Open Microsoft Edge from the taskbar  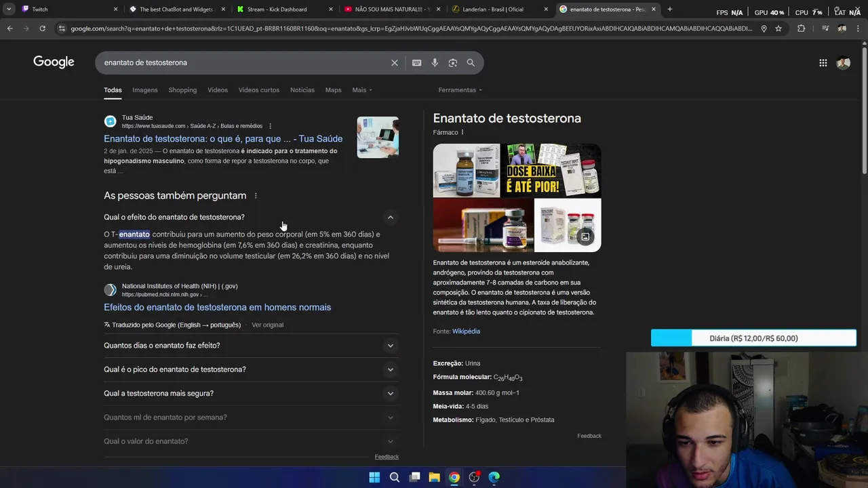point(494,477)
